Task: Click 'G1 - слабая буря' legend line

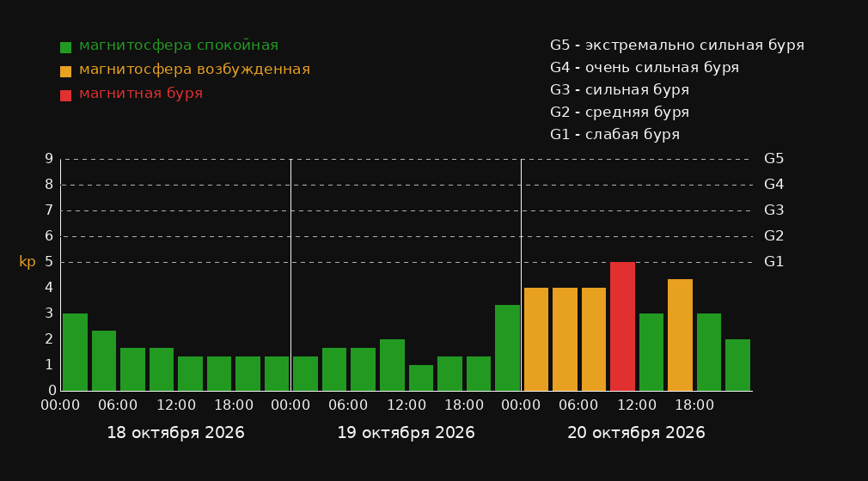Action: coord(614,135)
